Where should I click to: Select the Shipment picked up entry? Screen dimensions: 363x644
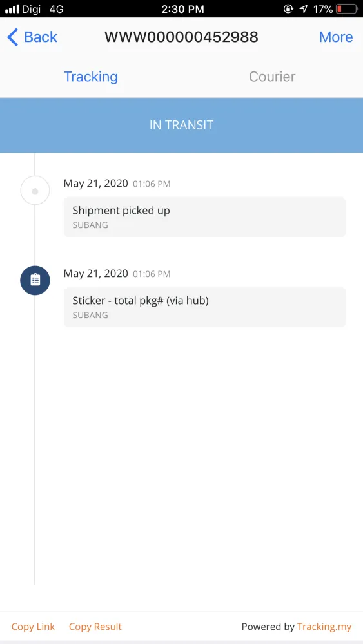(x=205, y=217)
